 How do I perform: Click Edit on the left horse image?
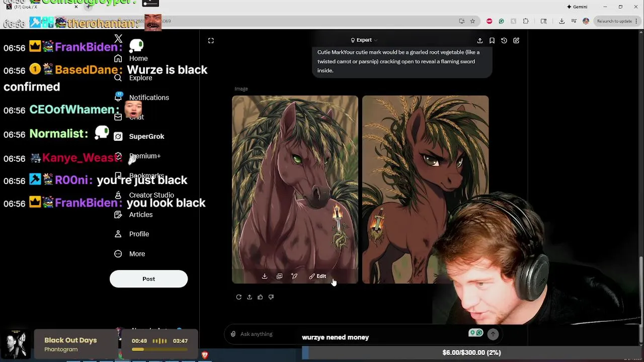(x=318, y=276)
